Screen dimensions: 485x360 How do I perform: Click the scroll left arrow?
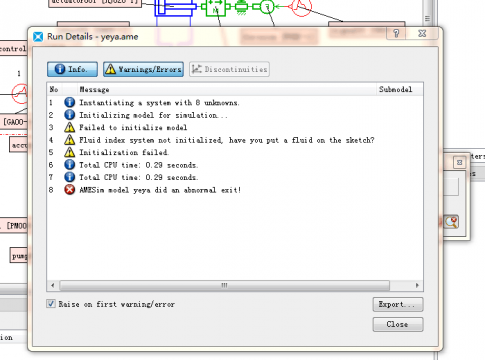(x=53, y=285)
